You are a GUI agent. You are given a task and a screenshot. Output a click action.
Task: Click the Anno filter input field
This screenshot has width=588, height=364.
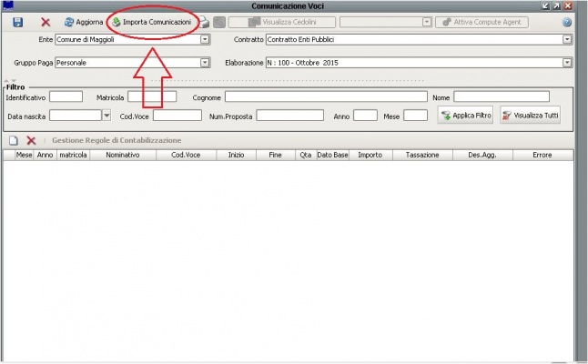pyautogui.click(x=365, y=116)
